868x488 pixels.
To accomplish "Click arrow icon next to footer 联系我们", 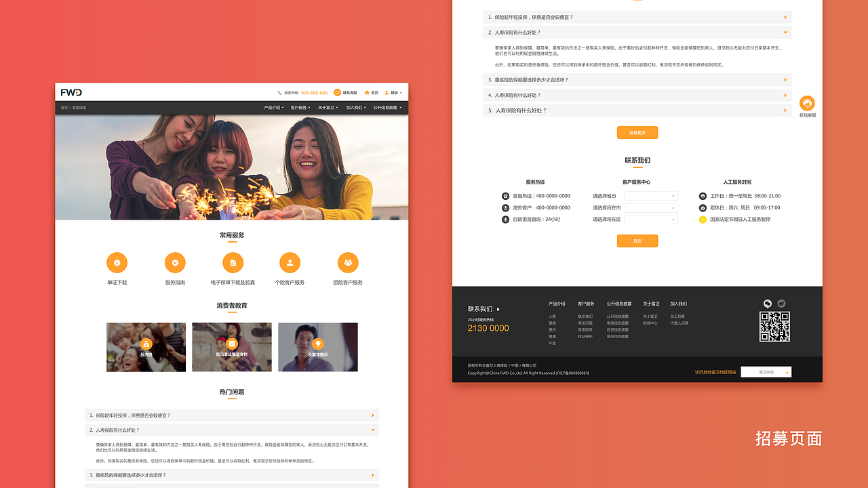I will (x=498, y=309).
